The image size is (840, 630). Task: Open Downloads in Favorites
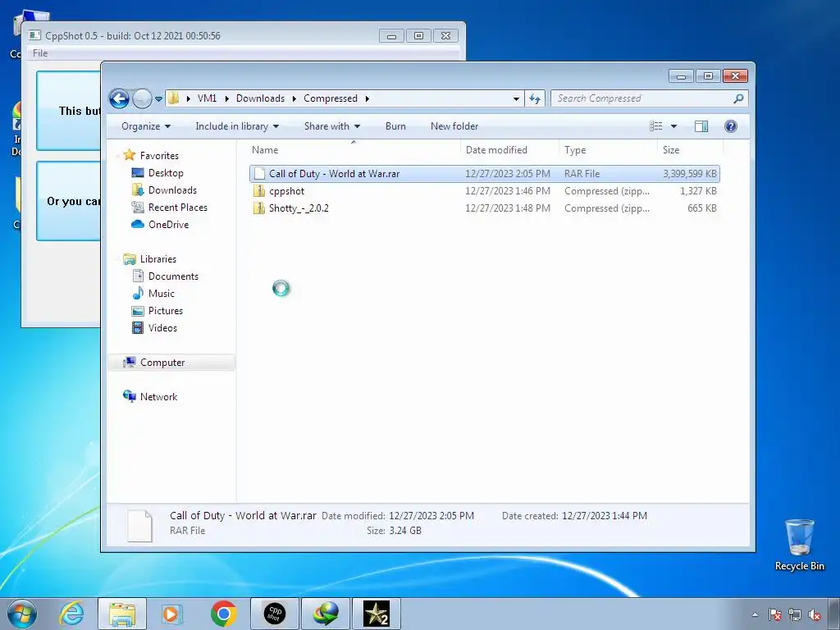(172, 190)
